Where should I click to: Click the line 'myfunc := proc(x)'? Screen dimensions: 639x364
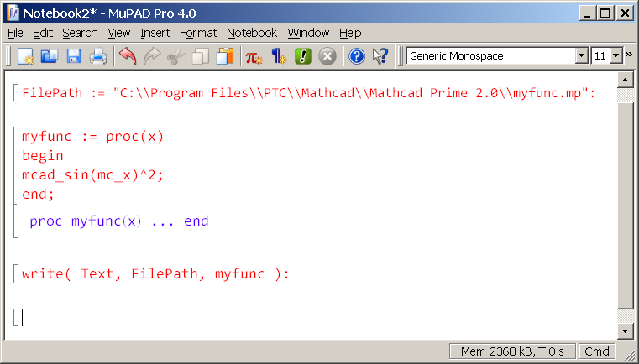pyautogui.click(x=92, y=137)
